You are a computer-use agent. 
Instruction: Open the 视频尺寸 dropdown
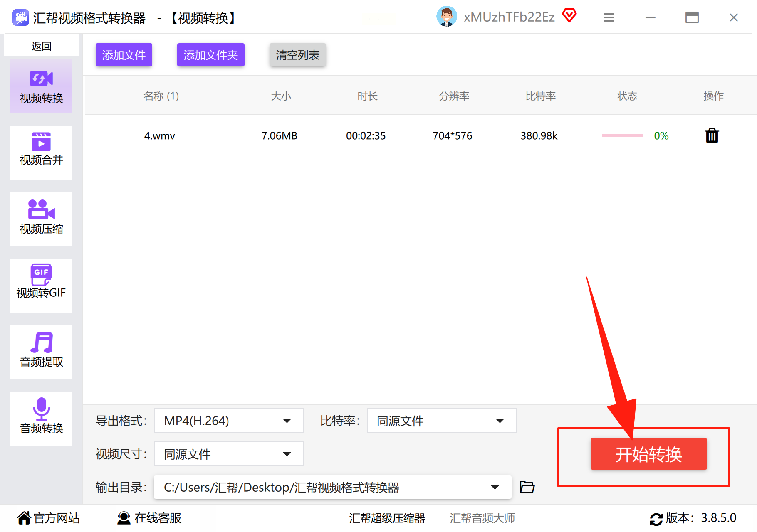(x=228, y=454)
